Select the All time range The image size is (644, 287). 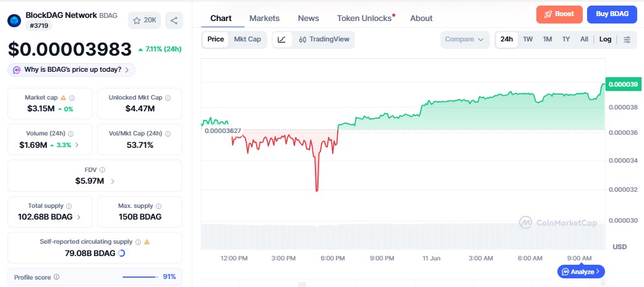(x=584, y=40)
